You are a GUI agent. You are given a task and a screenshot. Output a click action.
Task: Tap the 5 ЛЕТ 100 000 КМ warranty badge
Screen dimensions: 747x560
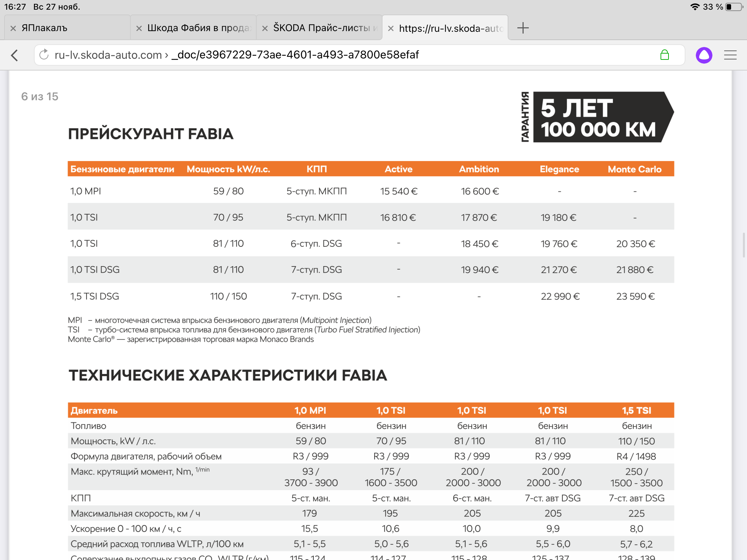597,117
